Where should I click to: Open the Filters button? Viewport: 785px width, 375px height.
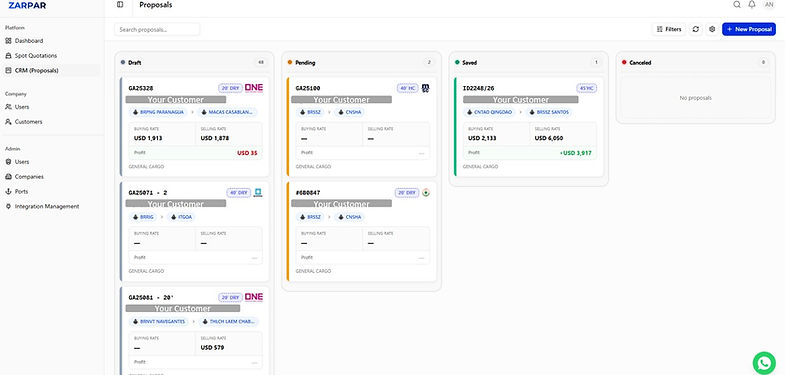pyautogui.click(x=669, y=29)
